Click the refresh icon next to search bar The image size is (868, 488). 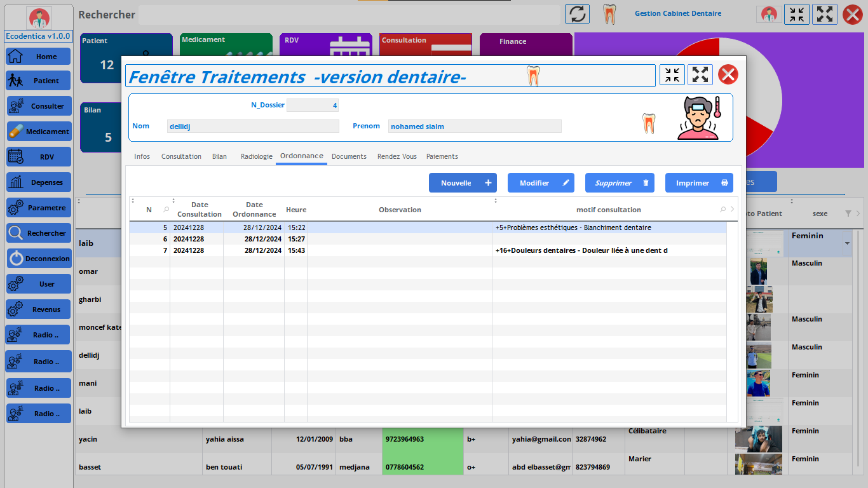tap(577, 14)
